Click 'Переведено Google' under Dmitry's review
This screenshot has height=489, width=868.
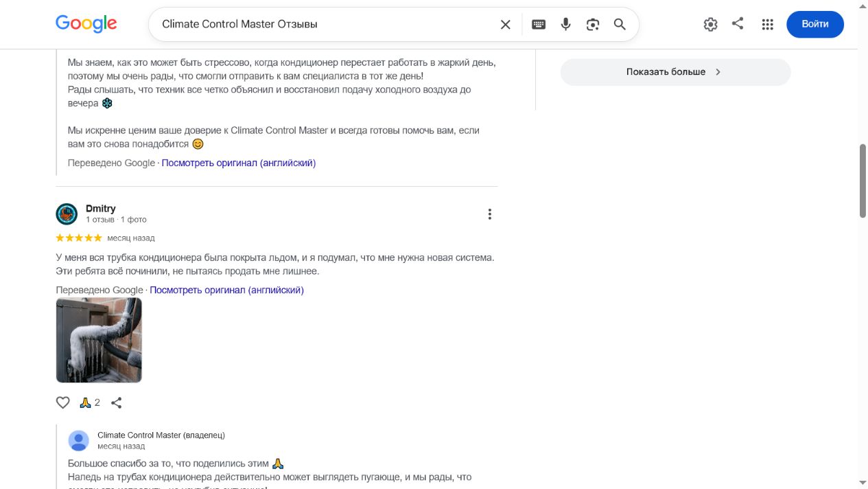(x=99, y=290)
